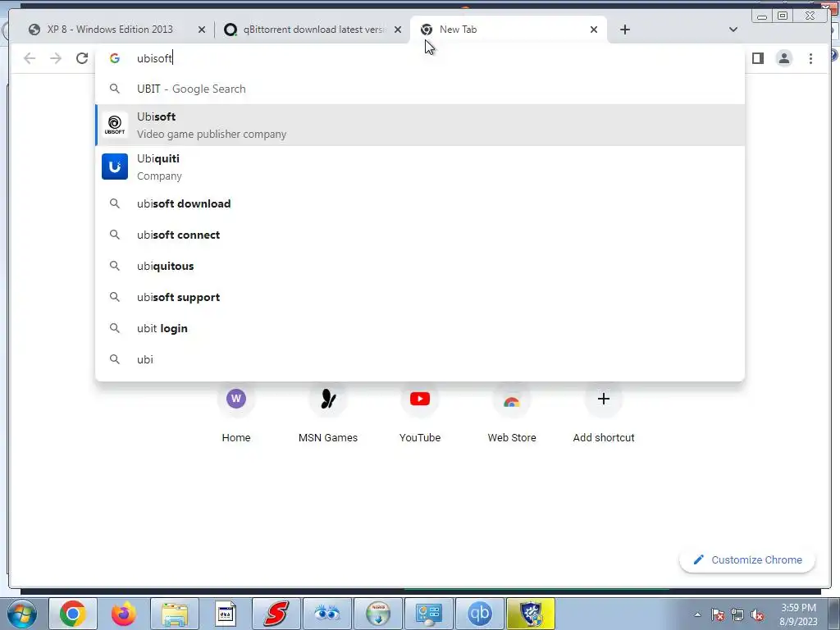Screen dimensions: 840x630
Task: Switch to the XP 8 - Windows Edition 2013 tab
Action: pyautogui.click(x=110, y=30)
